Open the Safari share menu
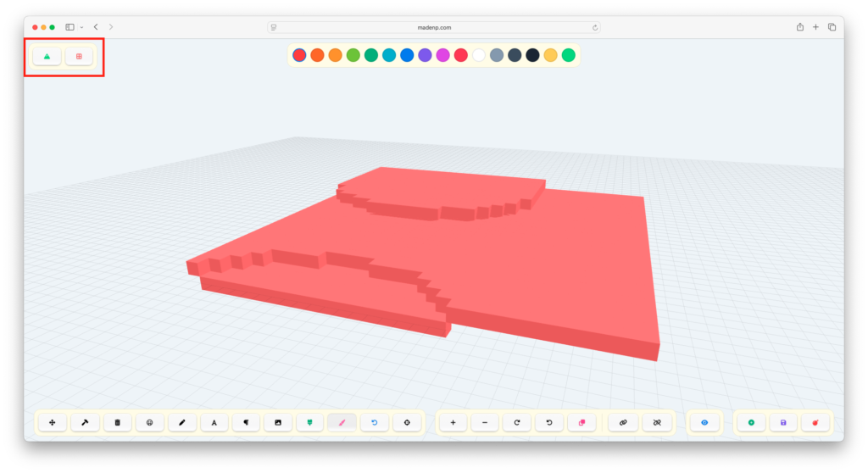 coord(800,26)
